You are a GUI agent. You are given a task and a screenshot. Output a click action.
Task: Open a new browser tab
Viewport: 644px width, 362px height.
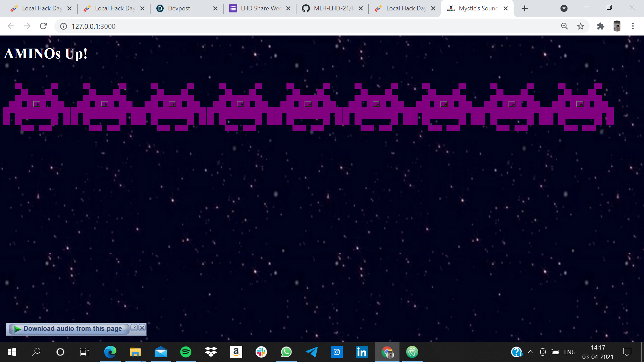[525, 8]
